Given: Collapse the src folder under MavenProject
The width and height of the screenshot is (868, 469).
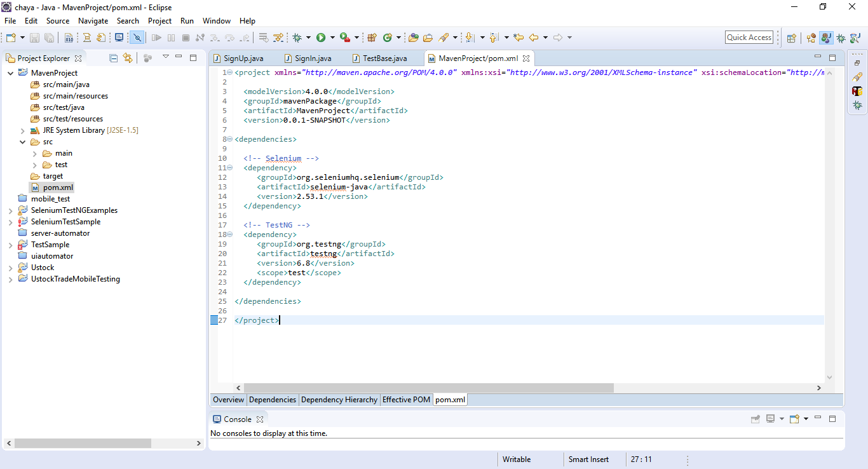Looking at the screenshot, I should point(22,142).
